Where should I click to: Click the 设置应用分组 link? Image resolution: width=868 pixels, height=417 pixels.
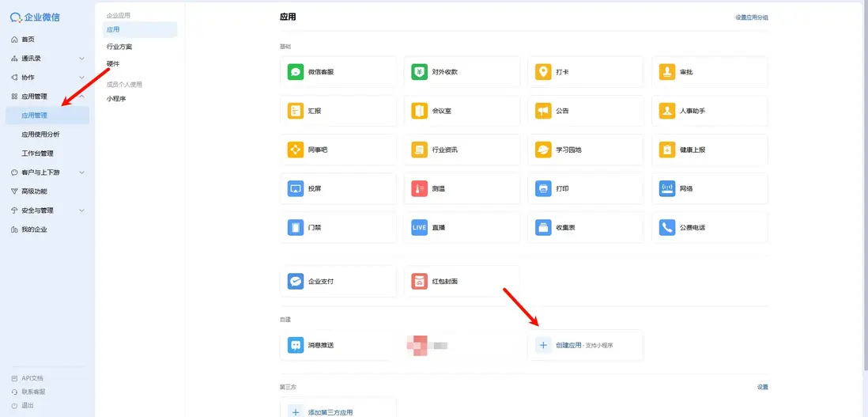pos(751,17)
